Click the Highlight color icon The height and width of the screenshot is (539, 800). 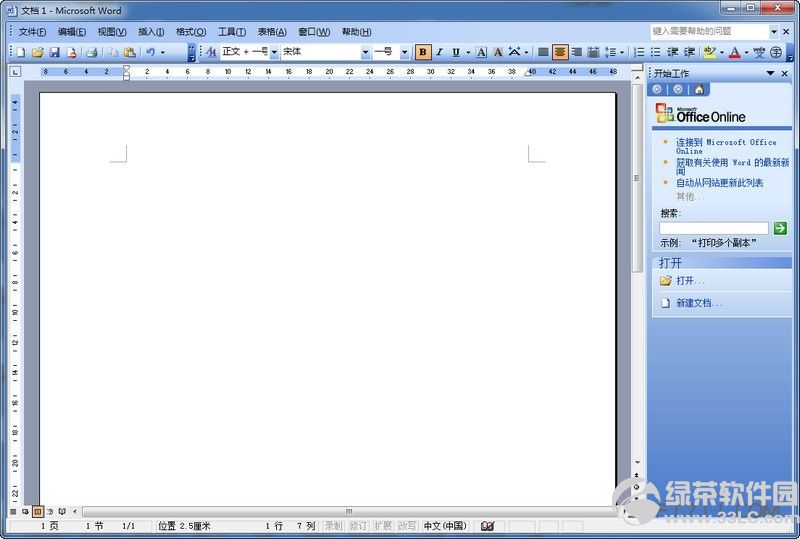710,52
